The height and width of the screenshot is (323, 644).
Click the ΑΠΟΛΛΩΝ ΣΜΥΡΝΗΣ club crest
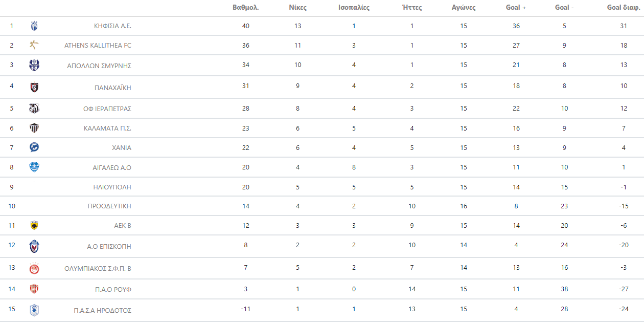34,65
